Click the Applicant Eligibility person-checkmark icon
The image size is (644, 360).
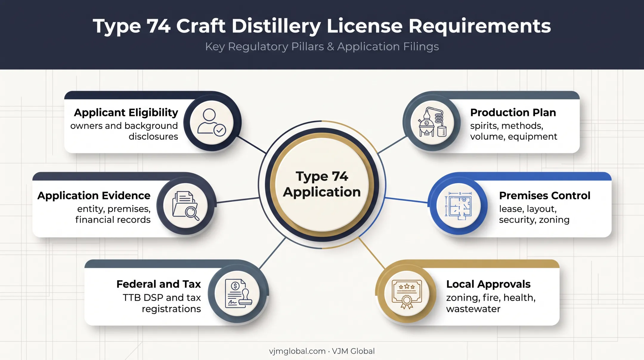tap(212, 122)
